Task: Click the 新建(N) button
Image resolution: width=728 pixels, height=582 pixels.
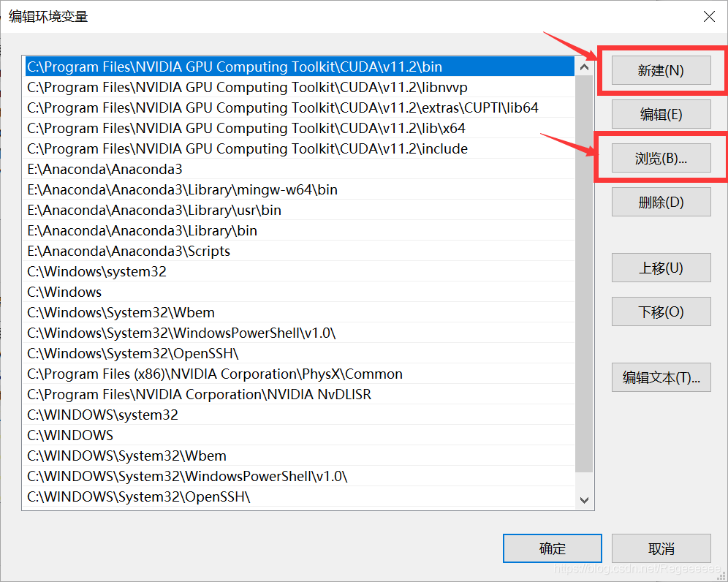Action: [661, 70]
